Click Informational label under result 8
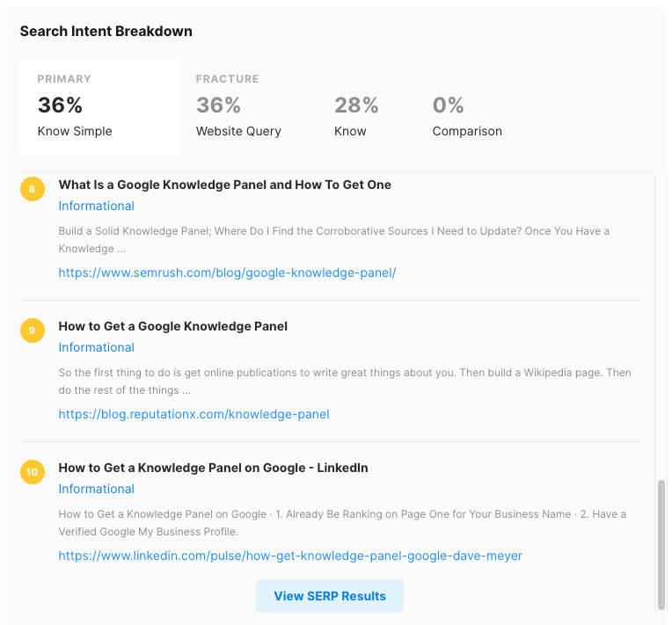The width and height of the screenshot is (672, 625). pyautogui.click(x=97, y=206)
